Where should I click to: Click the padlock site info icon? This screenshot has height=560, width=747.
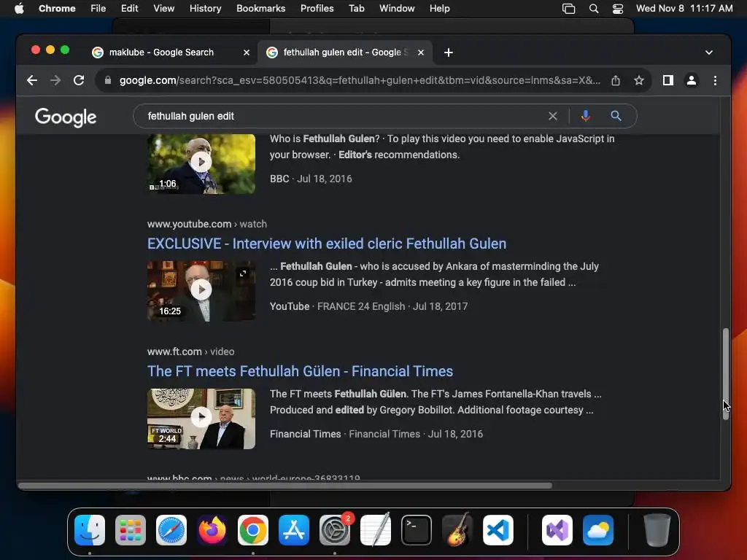click(x=108, y=80)
